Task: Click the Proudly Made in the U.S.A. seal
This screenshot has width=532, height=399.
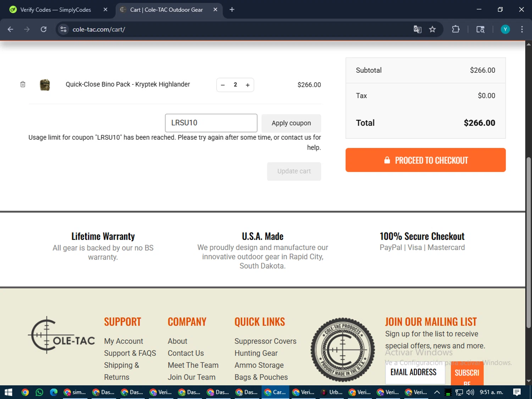Action: point(343,349)
